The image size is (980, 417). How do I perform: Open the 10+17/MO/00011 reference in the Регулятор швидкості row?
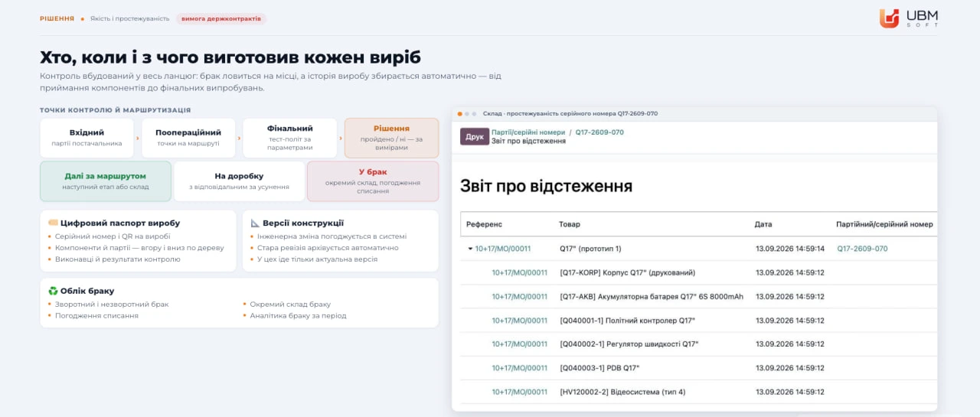[520, 344]
